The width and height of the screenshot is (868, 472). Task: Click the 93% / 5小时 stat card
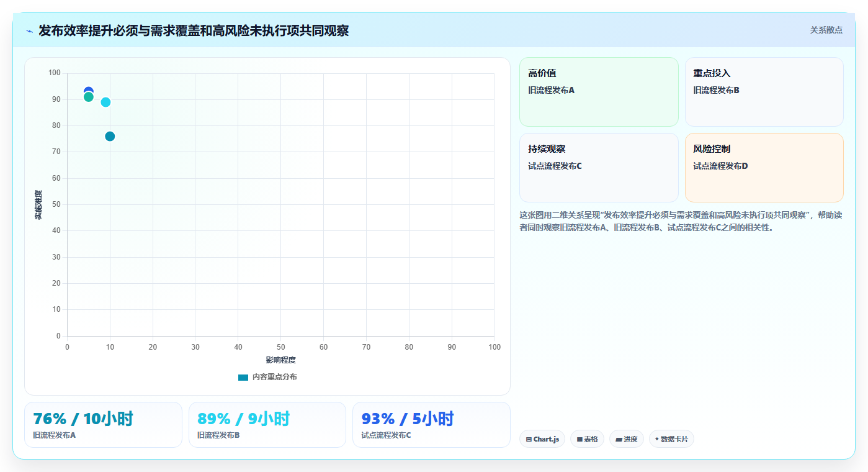tap(431, 425)
